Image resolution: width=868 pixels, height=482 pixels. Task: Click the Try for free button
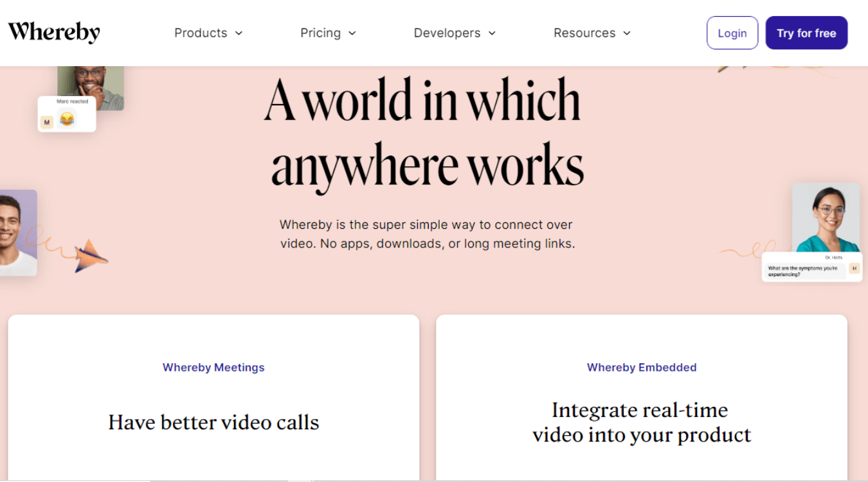(806, 33)
